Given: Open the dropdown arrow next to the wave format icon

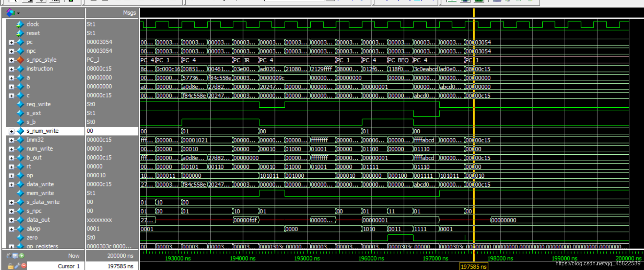Looking at the screenshot, I should click(x=18, y=14).
